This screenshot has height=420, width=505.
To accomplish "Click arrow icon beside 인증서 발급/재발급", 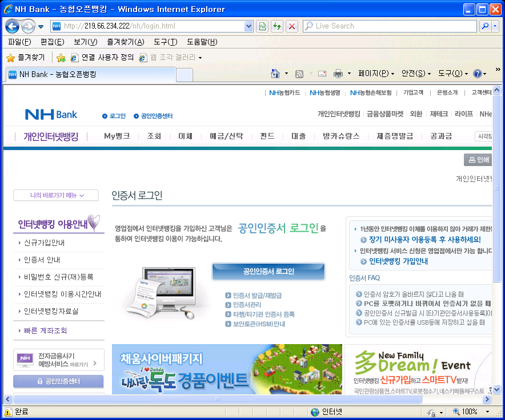I will 228,296.
